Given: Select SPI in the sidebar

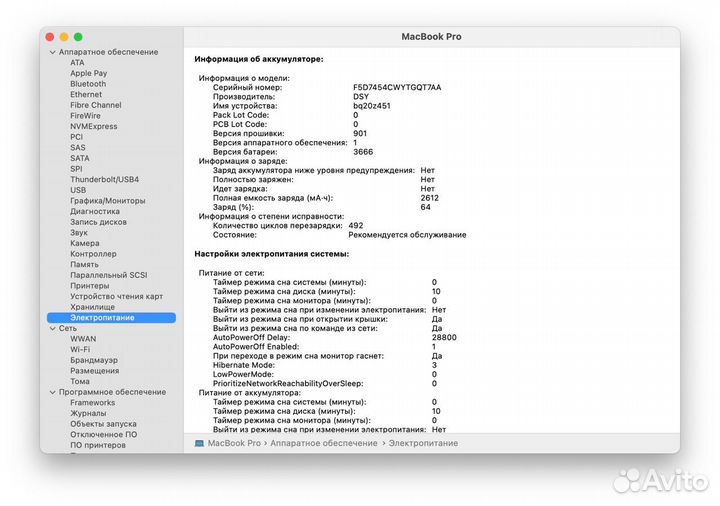Looking at the screenshot, I should 76,169.
